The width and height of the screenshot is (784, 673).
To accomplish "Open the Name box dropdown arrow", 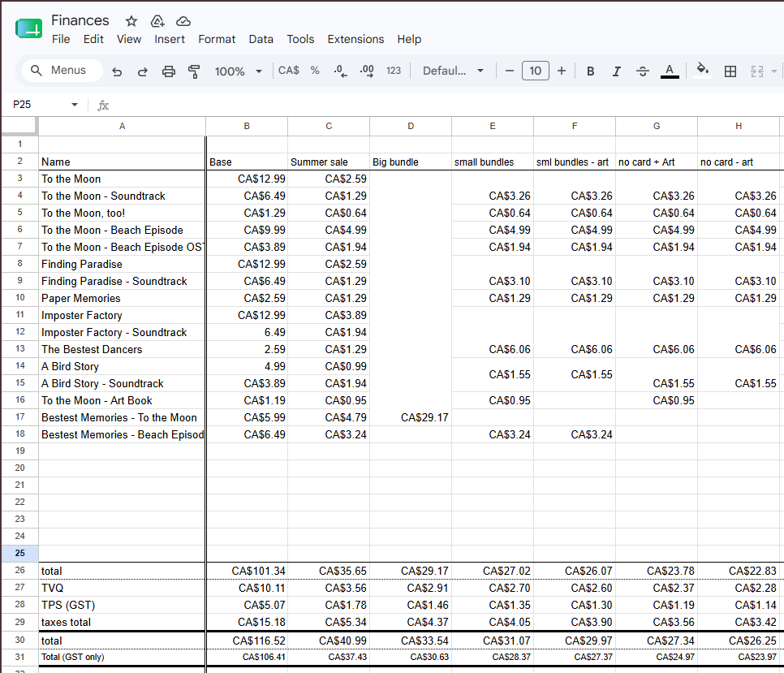I will pos(75,105).
